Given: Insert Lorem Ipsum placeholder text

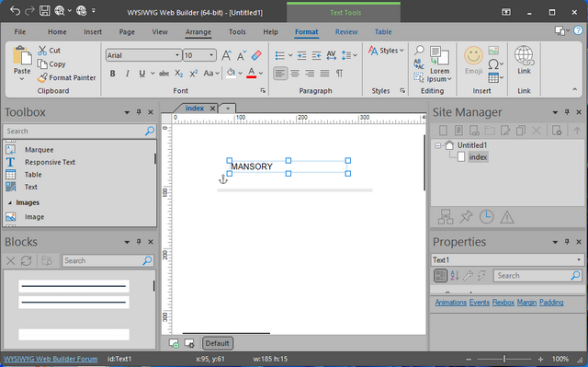Looking at the screenshot, I should click(x=439, y=64).
